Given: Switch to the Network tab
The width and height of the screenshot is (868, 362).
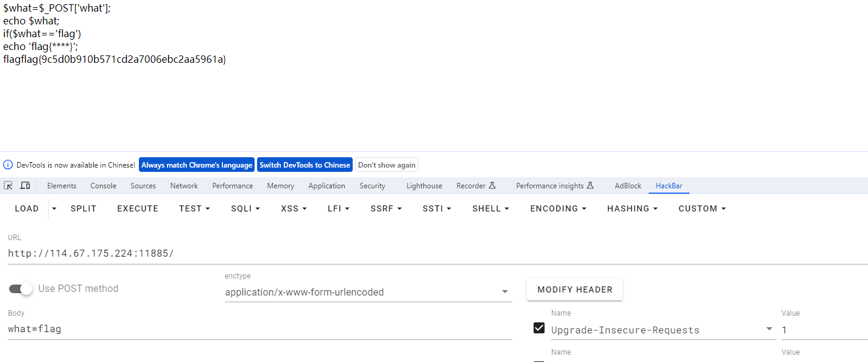Looking at the screenshot, I should click(x=184, y=186).
